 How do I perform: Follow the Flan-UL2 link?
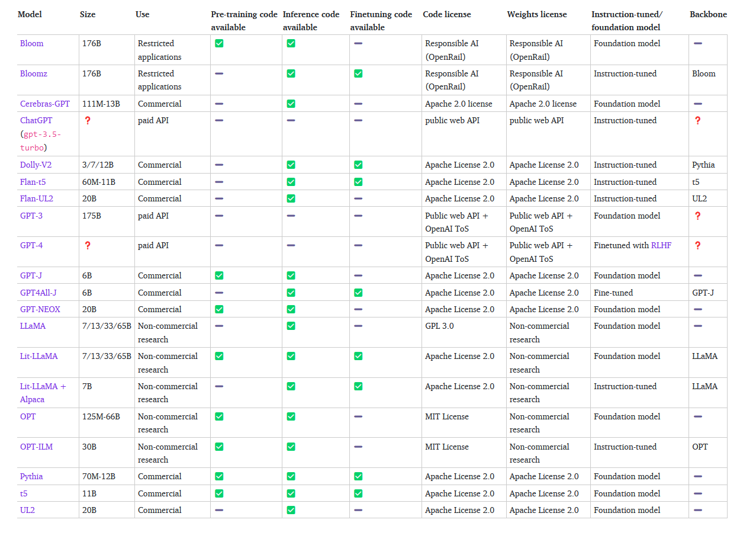coord(37,198)
